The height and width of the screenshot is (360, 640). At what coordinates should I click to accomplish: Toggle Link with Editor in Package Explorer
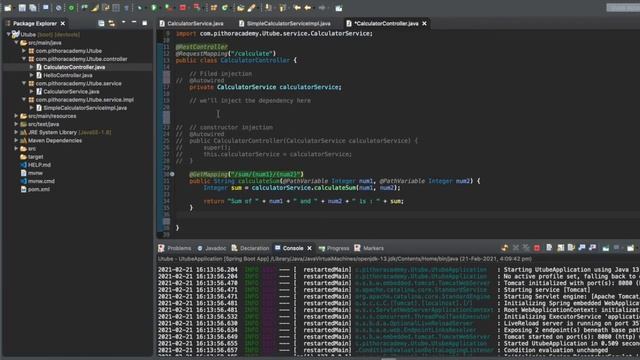[x=112, y=23]
